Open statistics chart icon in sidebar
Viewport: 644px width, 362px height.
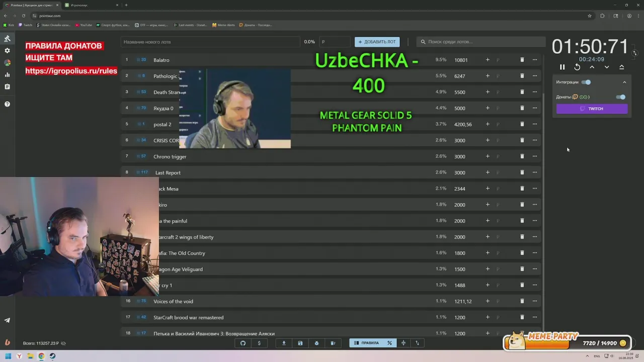7,75
